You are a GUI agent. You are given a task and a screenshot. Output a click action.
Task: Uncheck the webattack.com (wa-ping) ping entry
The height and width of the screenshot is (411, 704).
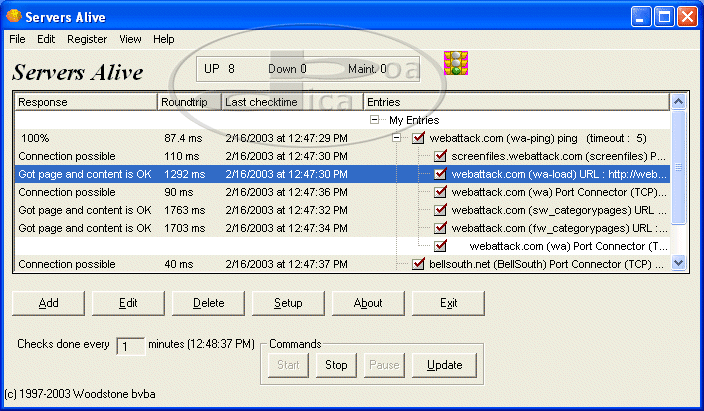point(418,138)
